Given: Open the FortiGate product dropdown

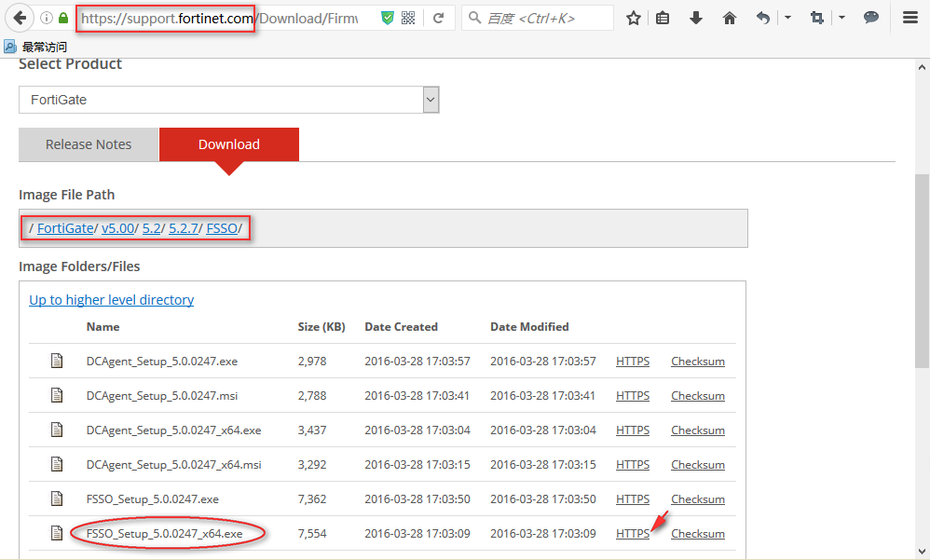Looking at the screenshot, I should [229, 100].
